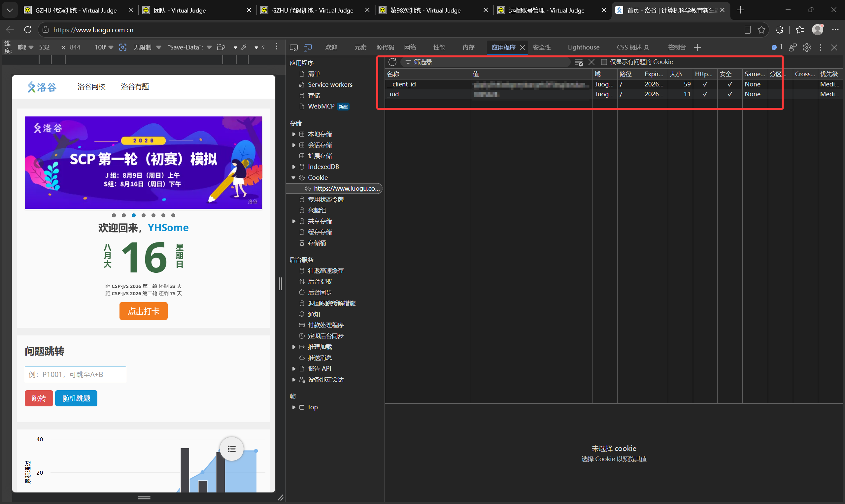This screenshot has width=845, height=504.
Task: Click the 随机跳题 blue button
Action: click(x=76, y=398)
